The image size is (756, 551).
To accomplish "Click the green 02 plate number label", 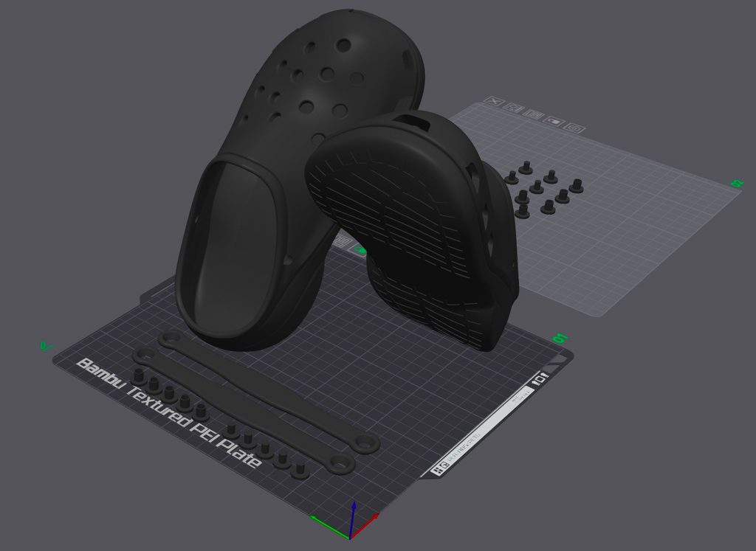I will coord(738,184).
